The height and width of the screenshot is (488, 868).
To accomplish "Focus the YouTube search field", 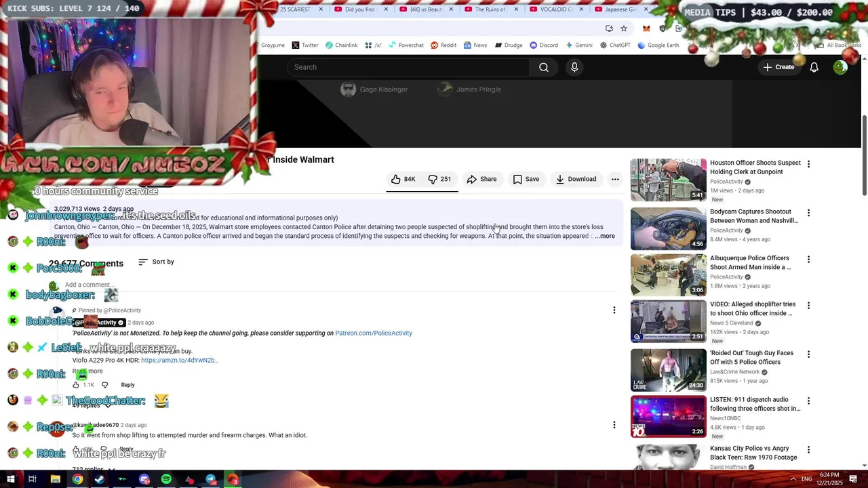I will click(408, 67).
